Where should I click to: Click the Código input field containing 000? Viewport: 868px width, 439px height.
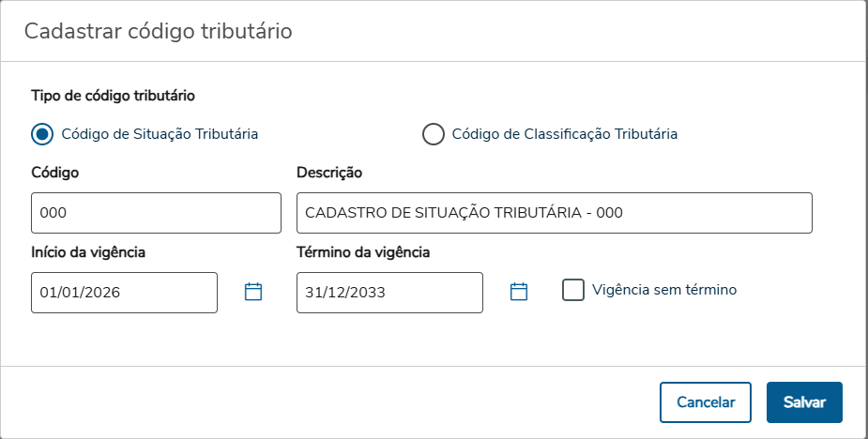point(156,213)
